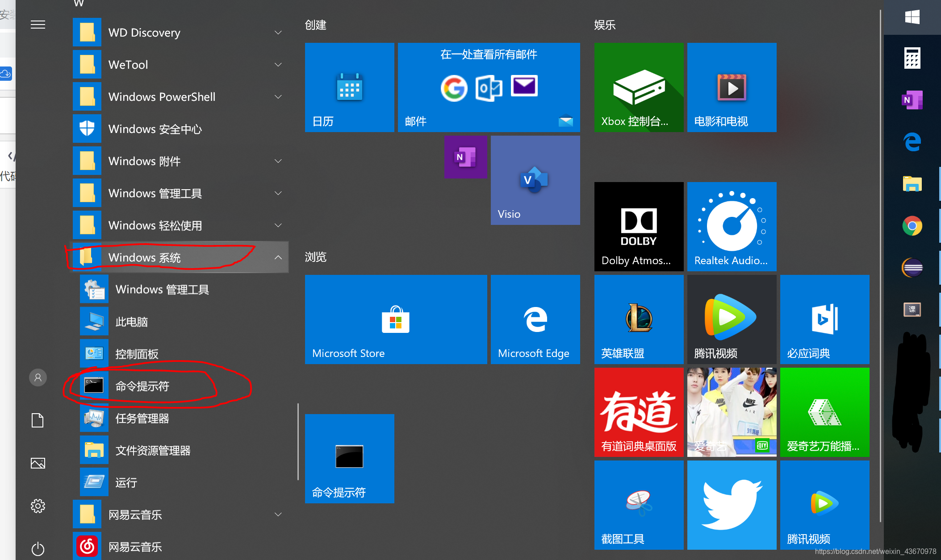Click the app list scrollbar

pyautogui.click(x=298, y=442)
